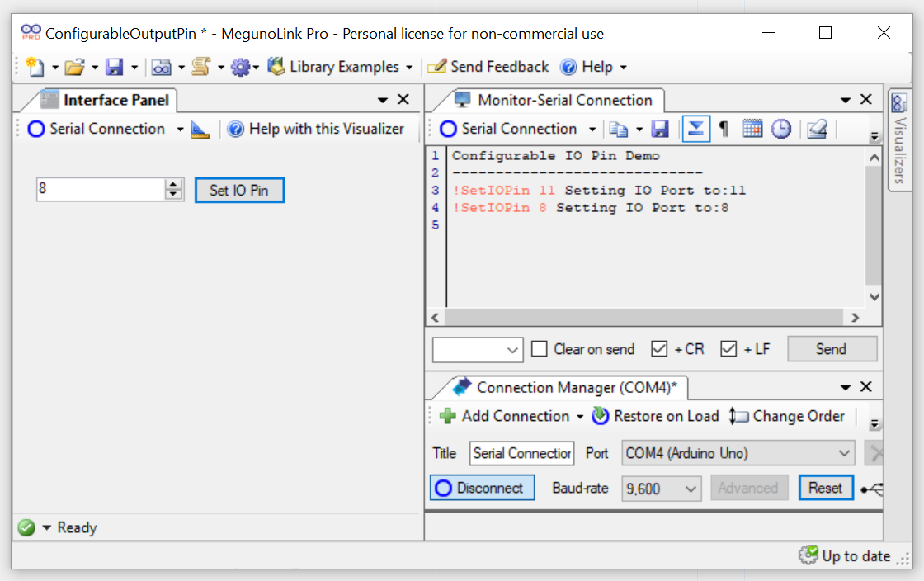Click the calendar date-stamp icon
Viewport: 924px width, 581px height.
coord(752,129)
